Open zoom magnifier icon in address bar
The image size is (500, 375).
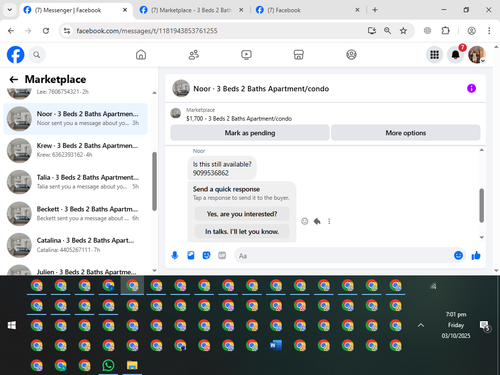click(387, 31)
